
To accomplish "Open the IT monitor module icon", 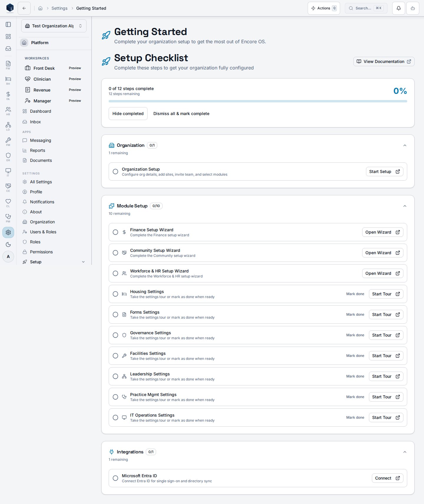I will [x=8, y=172].
